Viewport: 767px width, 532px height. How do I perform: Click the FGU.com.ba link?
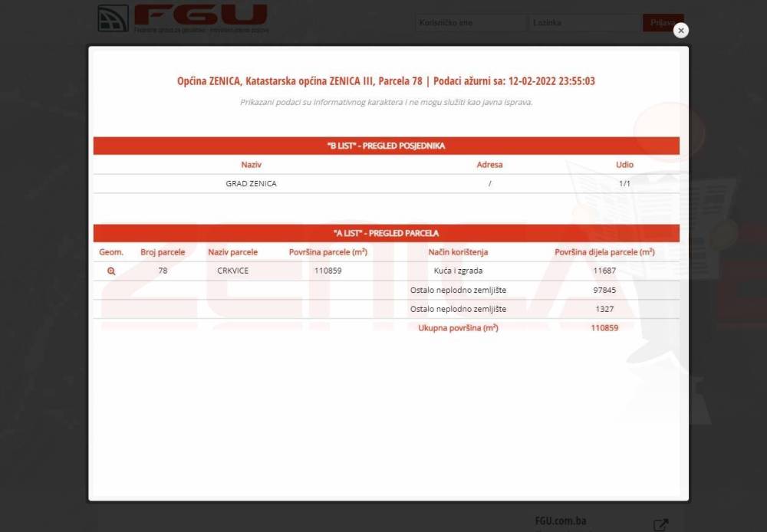coord(561,521)
